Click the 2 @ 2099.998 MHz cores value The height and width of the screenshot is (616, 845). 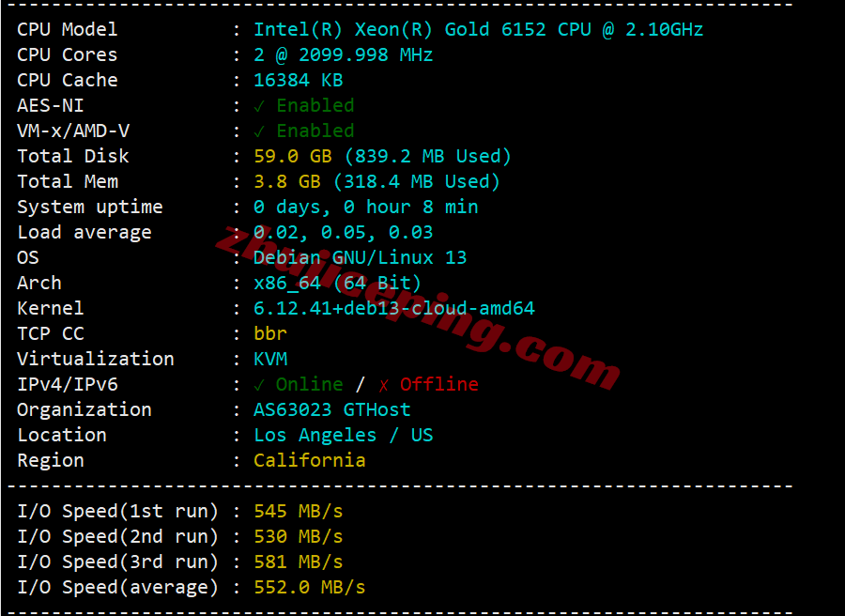coord(344,55)
